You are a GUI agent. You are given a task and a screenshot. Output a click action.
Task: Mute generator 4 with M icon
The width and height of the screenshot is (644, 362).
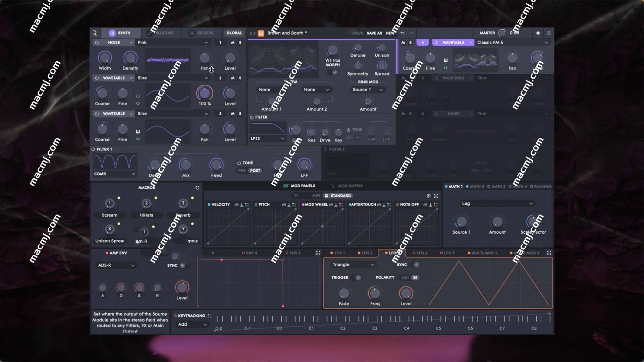point(403,43)
